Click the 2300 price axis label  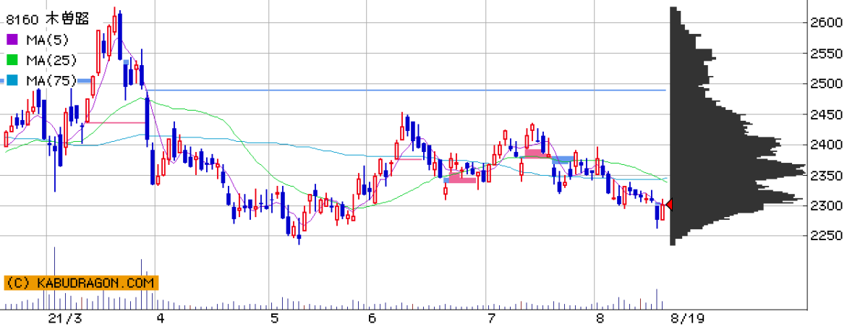[x=826, y=206]
